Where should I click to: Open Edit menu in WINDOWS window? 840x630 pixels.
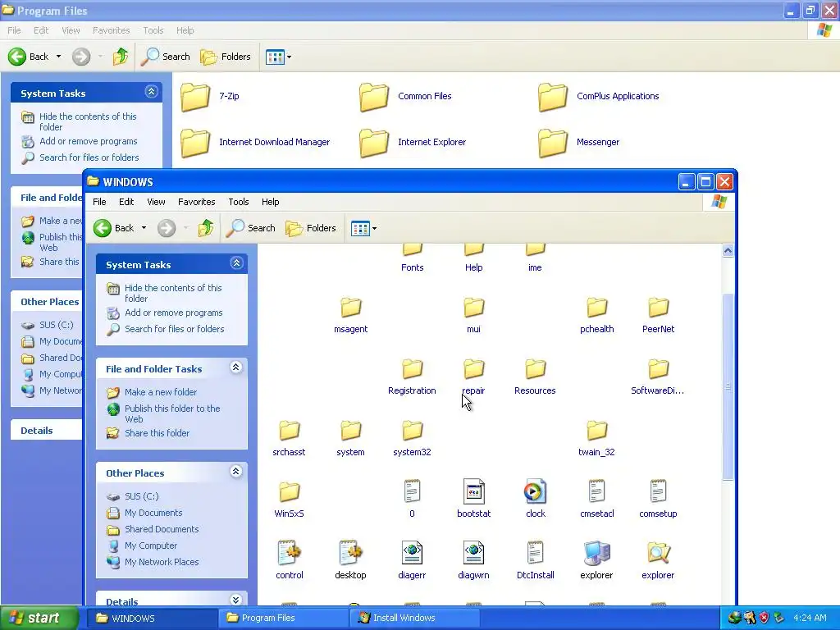(x=126, y=202)
